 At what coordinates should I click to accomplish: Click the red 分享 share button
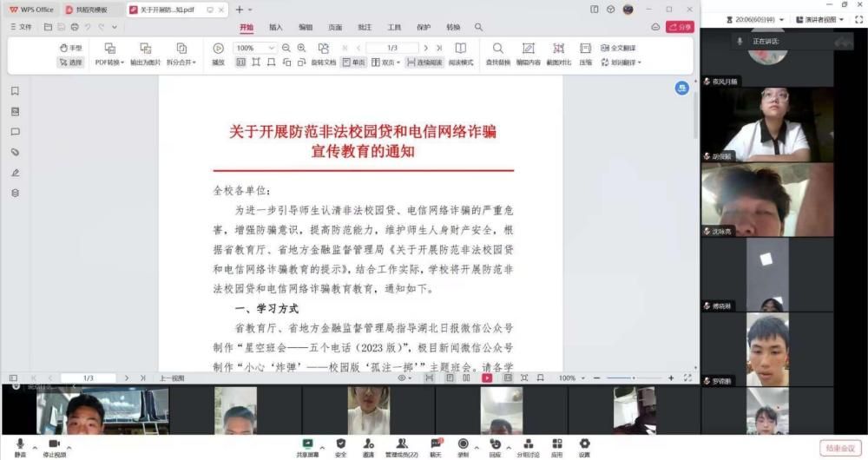680,27
